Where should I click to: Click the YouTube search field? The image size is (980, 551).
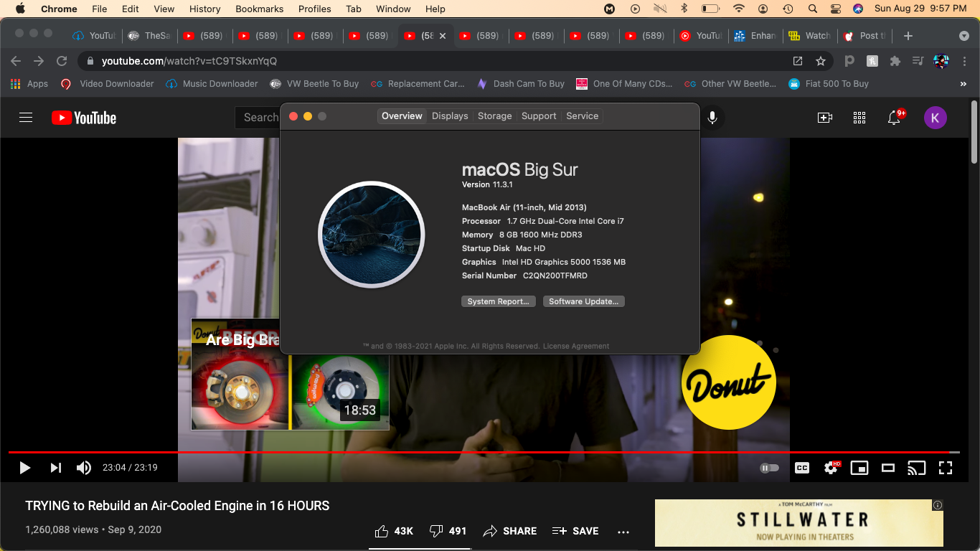click(258, 118)
